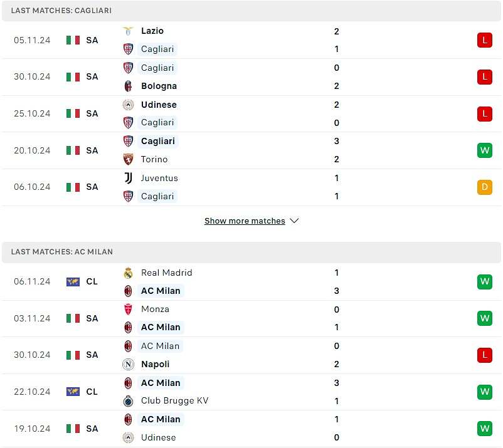The height and width of the screenshot is (448, 503).
Task: Select the Last Matches: Cagliari header
Action: point(251,11)
